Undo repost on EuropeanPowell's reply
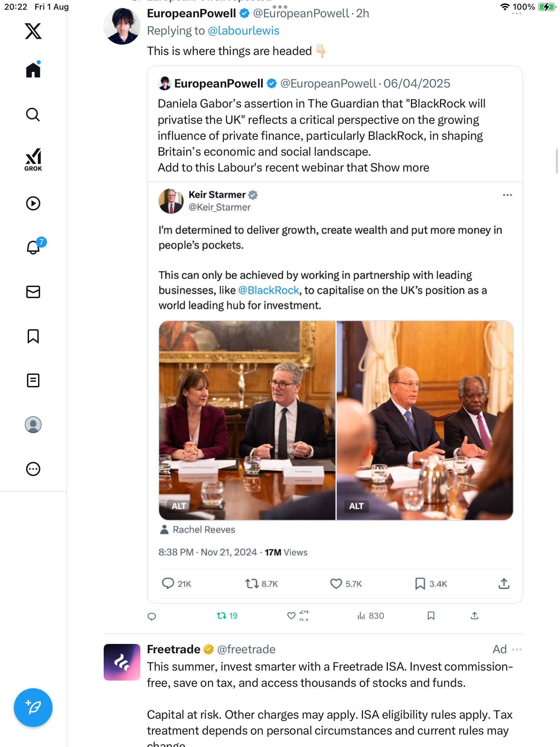 pos(227,616)
